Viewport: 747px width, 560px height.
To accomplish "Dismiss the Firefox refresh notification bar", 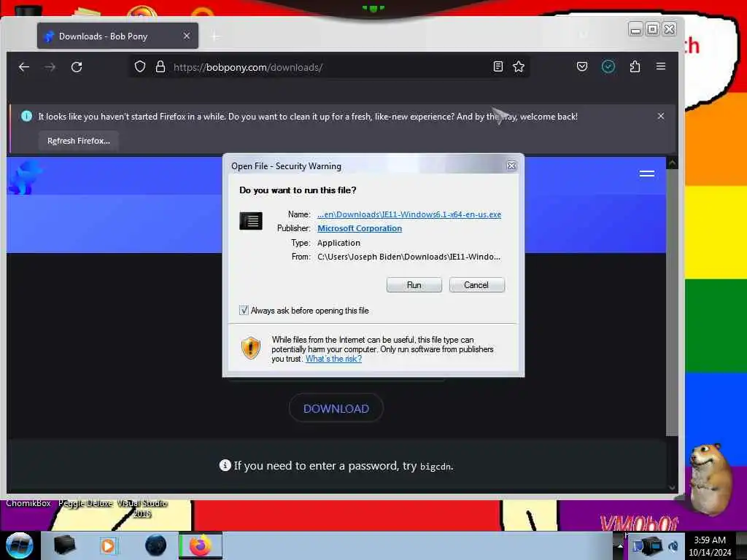I will 661,116.
